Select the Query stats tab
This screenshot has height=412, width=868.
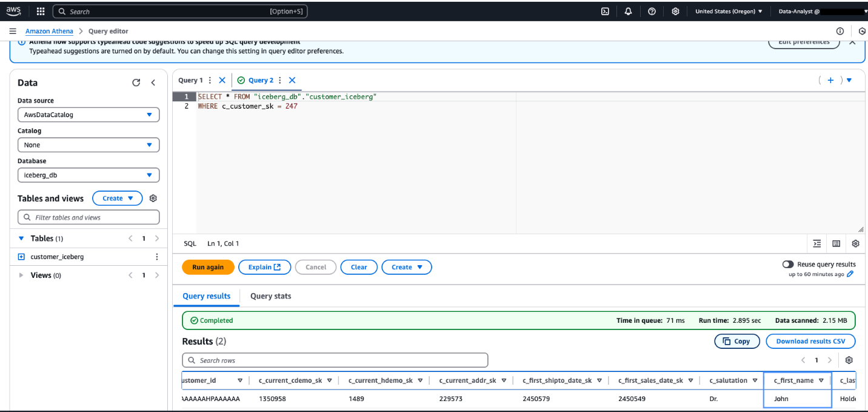(x=271, y=296)
